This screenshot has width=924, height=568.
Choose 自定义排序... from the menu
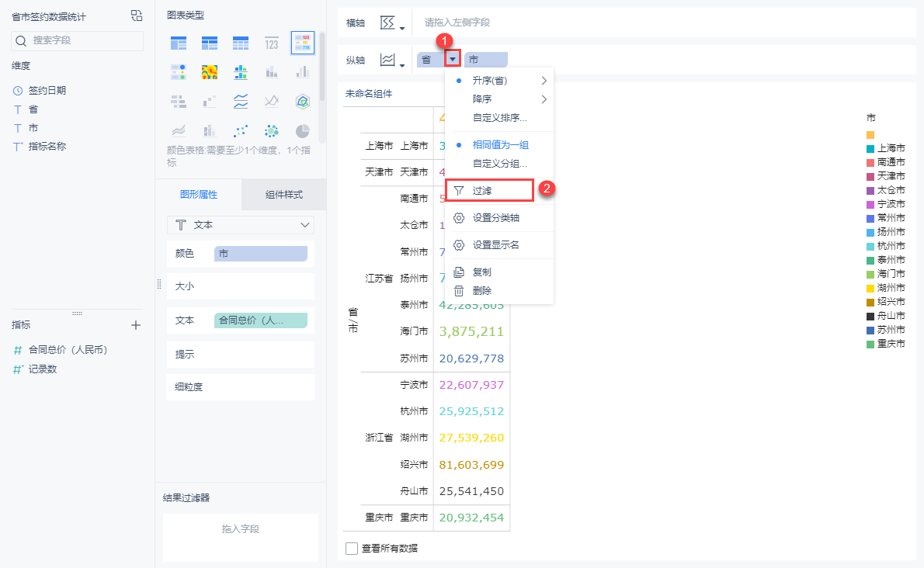click(x=500, y=118)
